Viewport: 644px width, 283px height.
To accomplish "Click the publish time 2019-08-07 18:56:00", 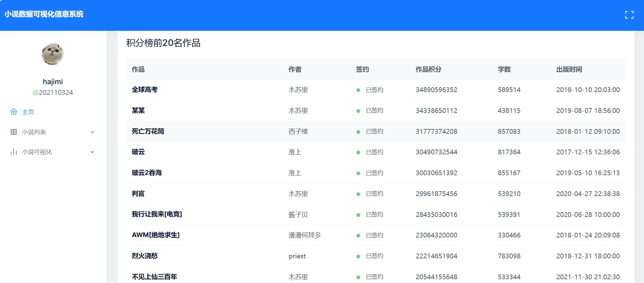I will pos(588,111).
